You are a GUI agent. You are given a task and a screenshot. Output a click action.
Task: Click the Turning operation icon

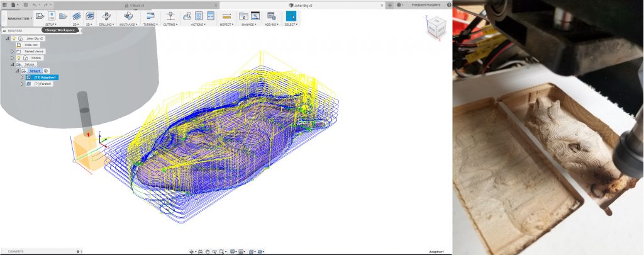click(x=150, y=16)
